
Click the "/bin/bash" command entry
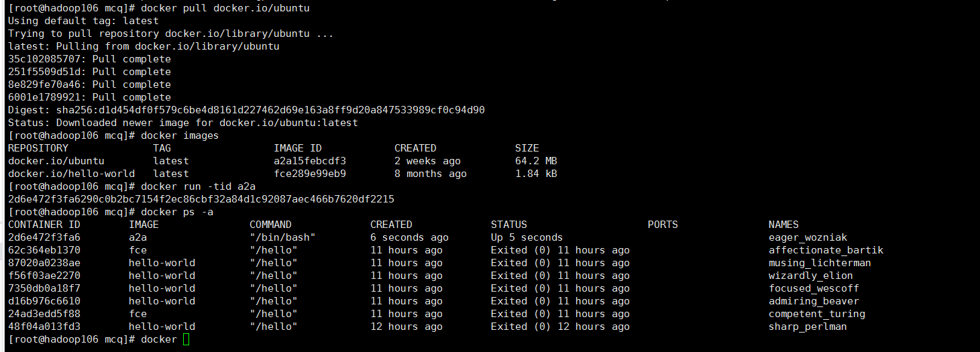(282, 237)
